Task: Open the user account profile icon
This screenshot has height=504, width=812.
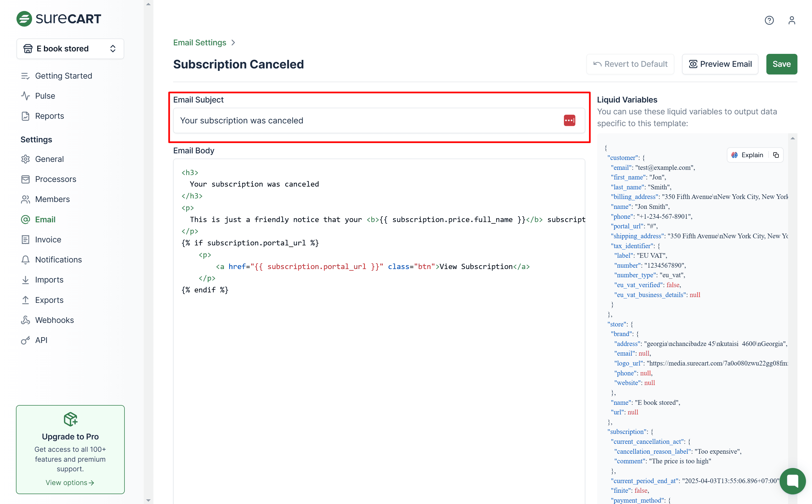Action: point(792,20)
